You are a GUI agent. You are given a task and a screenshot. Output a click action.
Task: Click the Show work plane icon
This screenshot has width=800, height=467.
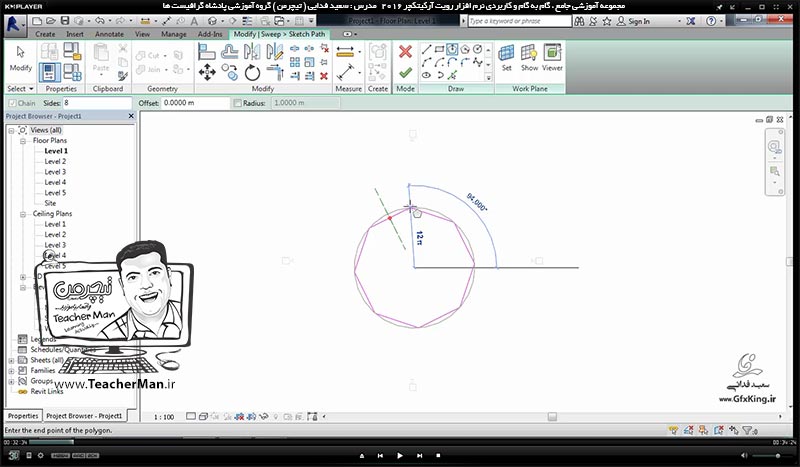tap(529, 53)
